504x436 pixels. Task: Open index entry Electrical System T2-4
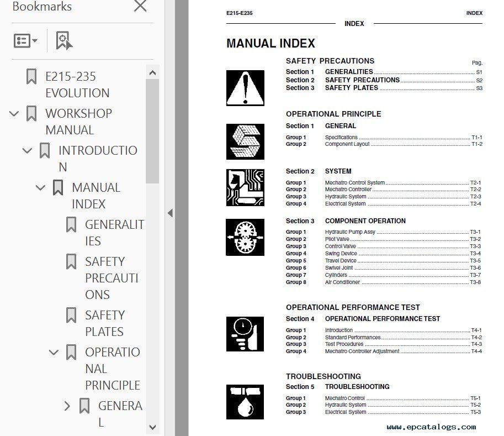(x=384, y=204)
